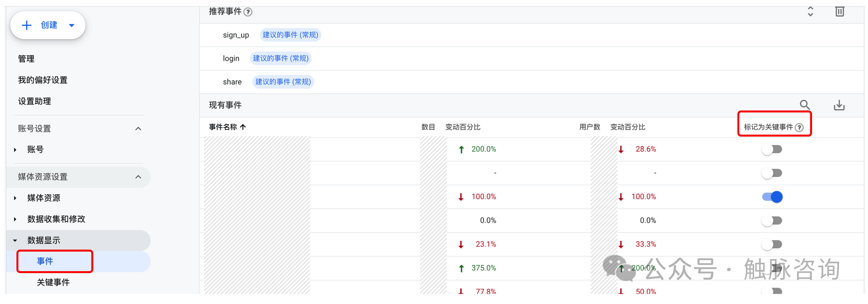Enable key event toggle for 200.0% row
The width and height of the screenshot is (868, 304).
coord(772,149)
